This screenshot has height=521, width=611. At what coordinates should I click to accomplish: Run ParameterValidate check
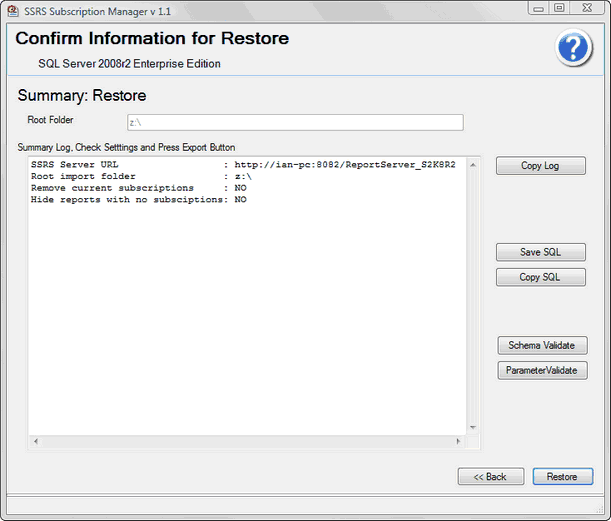[542, 370]
